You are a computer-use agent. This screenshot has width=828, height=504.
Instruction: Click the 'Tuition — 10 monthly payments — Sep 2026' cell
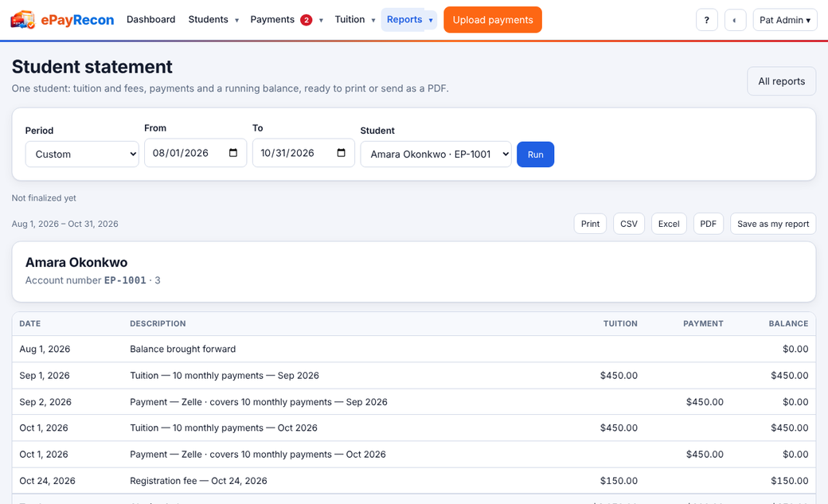pyautogui.click(x=225, y=376)
